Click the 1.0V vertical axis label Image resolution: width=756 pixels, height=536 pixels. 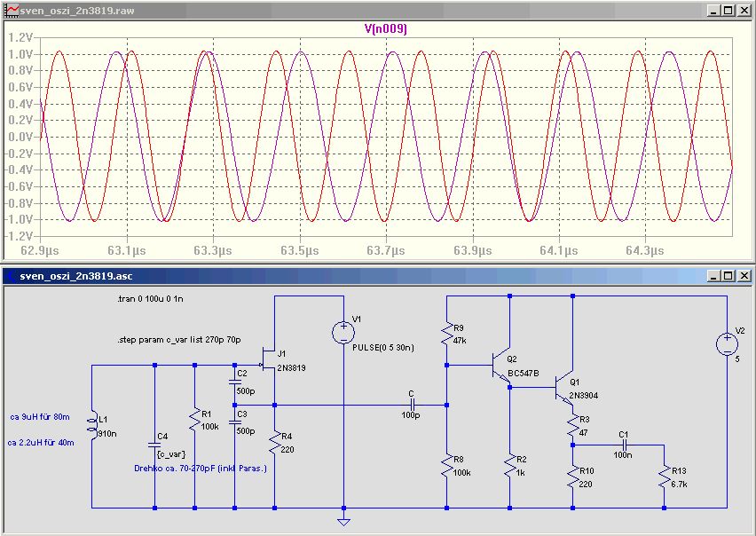click(x=20, y=54)
